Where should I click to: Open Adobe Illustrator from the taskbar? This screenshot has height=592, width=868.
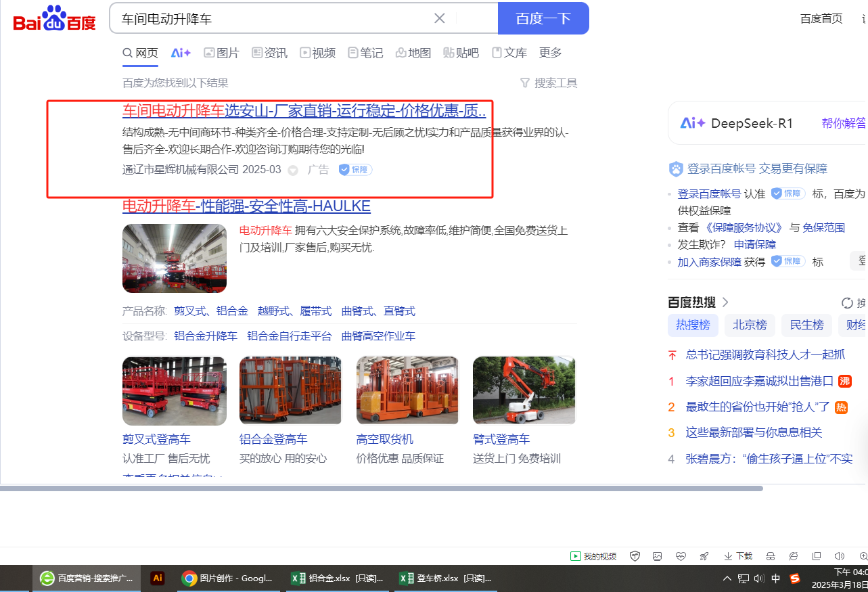158,578
